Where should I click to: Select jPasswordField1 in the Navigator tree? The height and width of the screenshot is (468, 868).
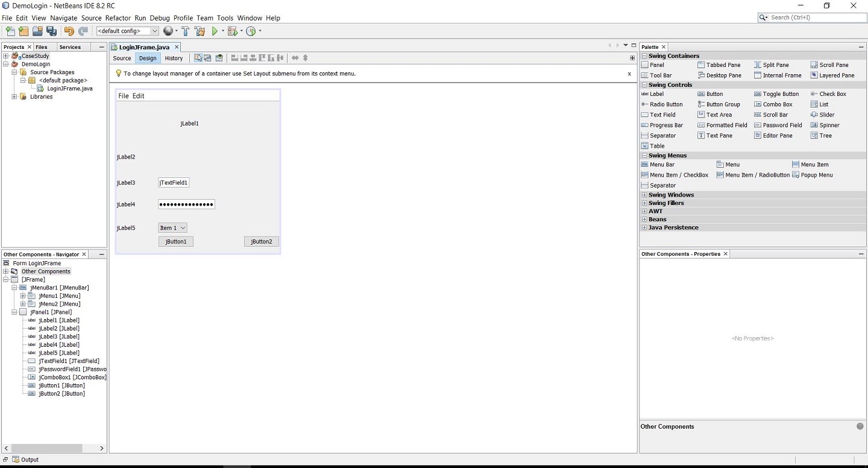point(72,369)
